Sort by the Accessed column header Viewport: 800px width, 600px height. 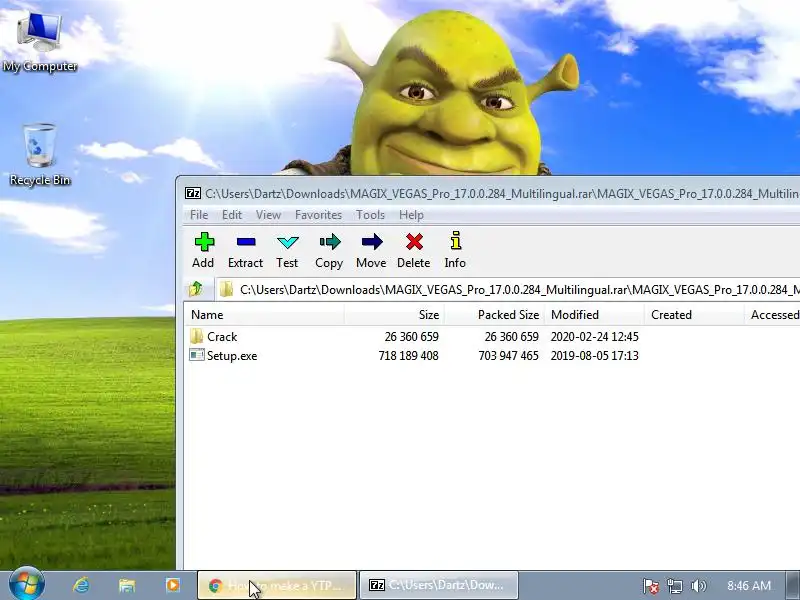(772, 315)
